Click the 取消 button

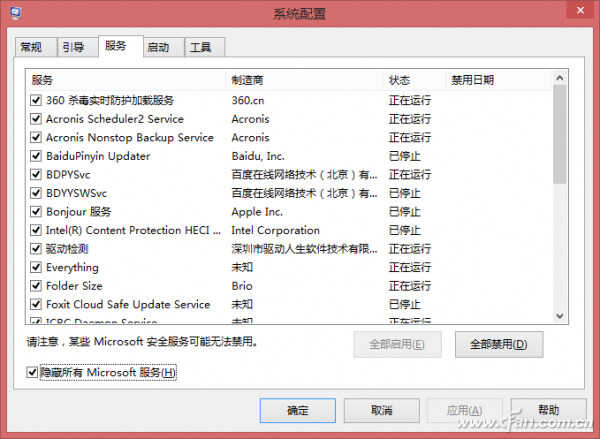tap(382, 411)
